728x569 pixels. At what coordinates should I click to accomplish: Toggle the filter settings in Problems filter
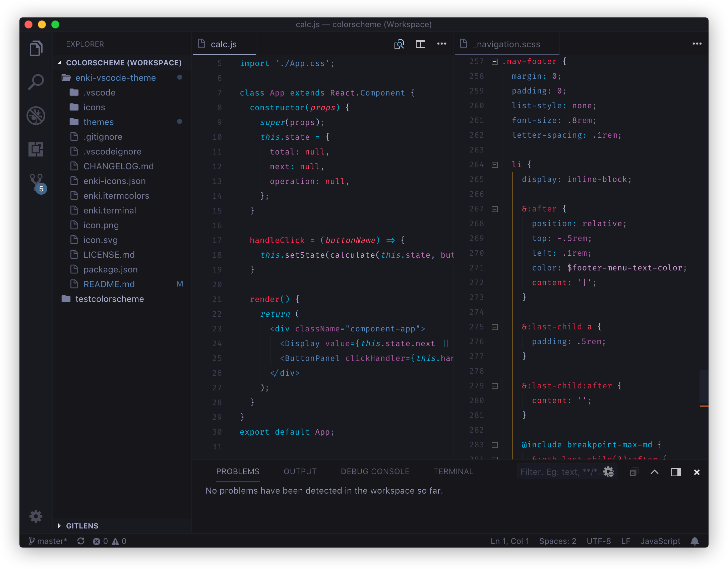tap(608, 472)
